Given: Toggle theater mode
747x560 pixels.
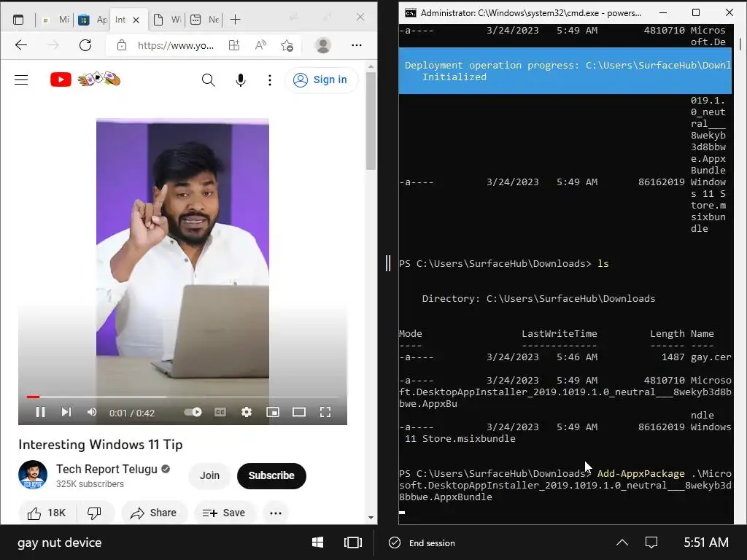Looking at the screenshot, I should tap(298, 413).
